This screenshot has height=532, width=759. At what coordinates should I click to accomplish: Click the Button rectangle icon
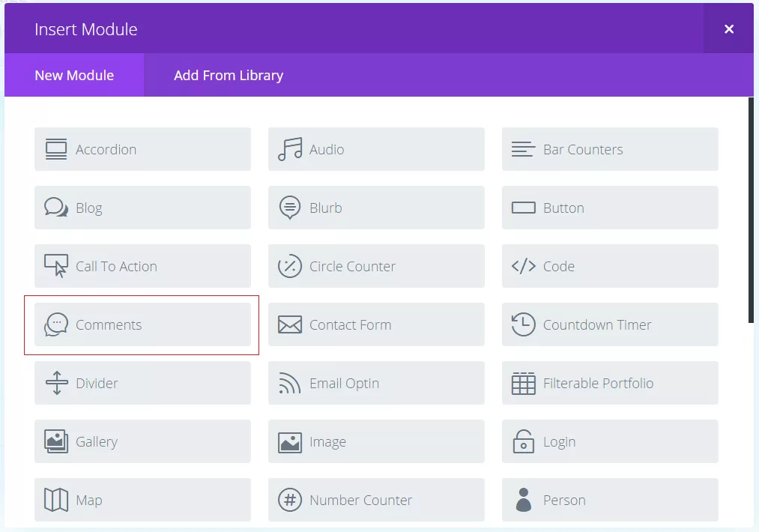point(523,208)
